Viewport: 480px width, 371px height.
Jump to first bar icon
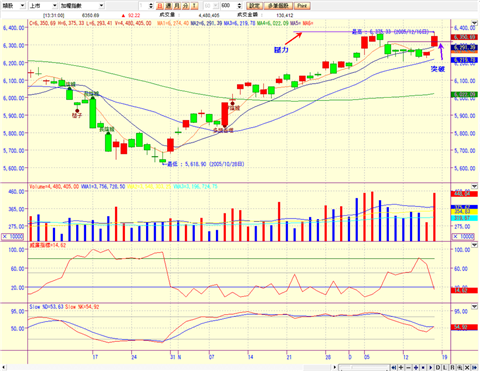click(393, 367)
